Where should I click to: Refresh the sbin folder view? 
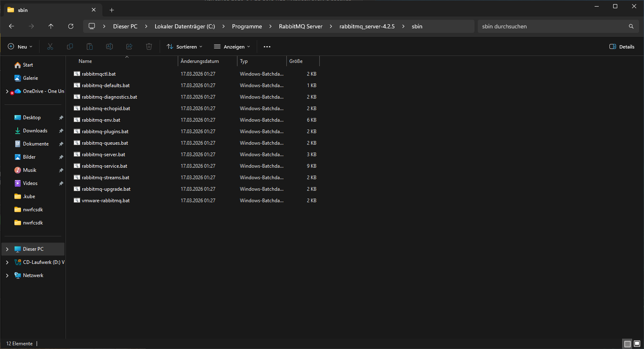pyautogui.click(x=71, y=26)
